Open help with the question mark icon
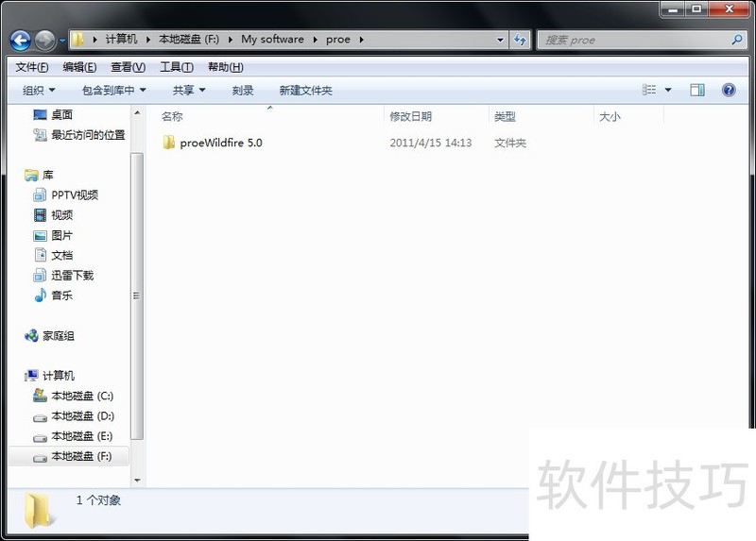756x541 pixels. click(x=729, y=90)
